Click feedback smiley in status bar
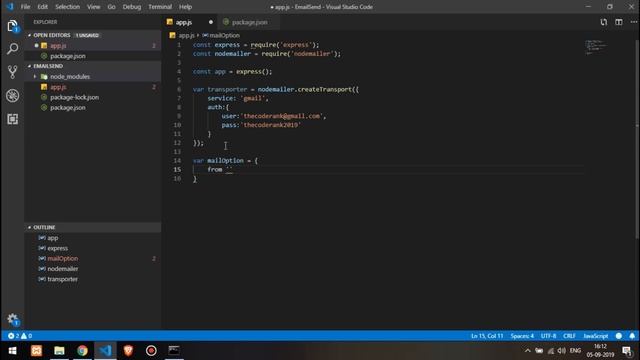Screen dimensions: 640x360 point(619,336)
